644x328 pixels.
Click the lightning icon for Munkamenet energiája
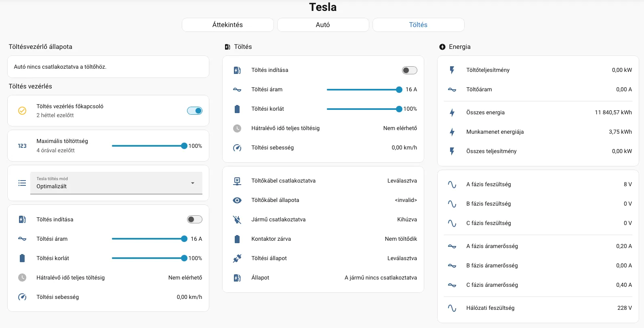(x=452, y=132)
